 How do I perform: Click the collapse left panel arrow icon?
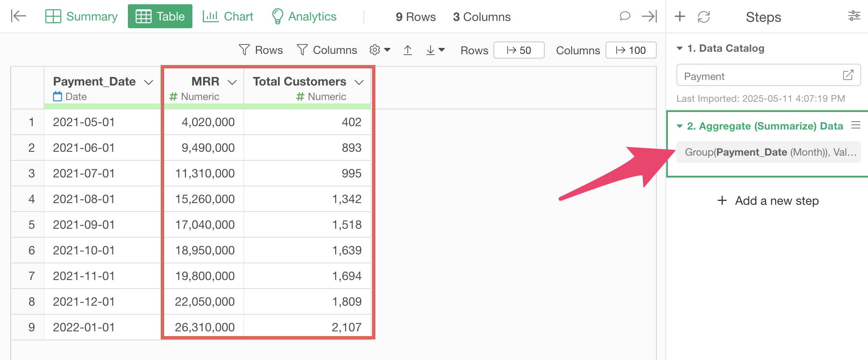[18, 16]
